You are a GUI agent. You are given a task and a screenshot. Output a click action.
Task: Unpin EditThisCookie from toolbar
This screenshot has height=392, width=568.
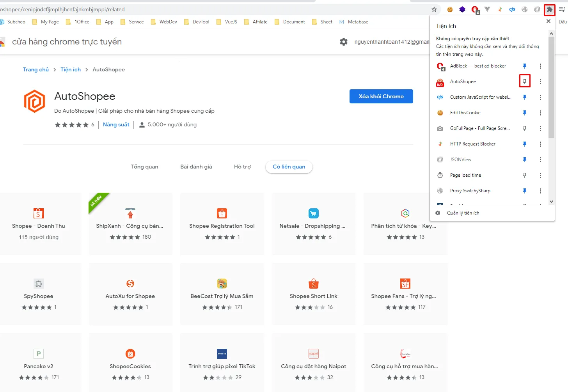525,113
